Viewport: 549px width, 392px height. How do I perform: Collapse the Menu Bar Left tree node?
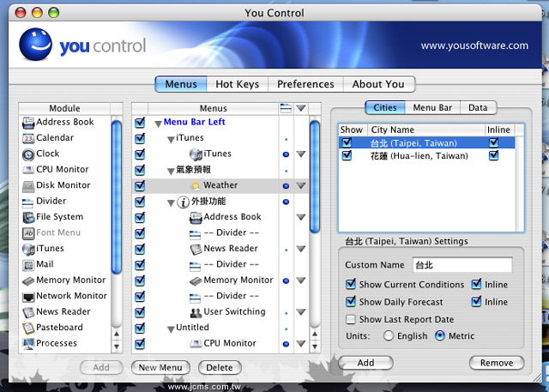(158, 124)
